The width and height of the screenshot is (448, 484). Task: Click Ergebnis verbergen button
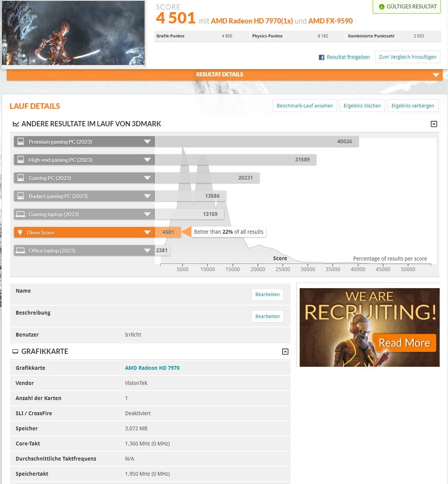pos(413,105)
